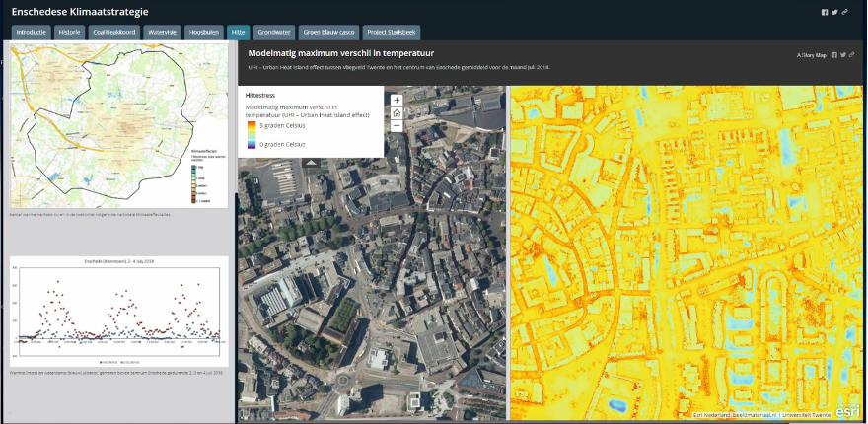Zoom out on the map
The image size is (868, 424).
click(x=397, y=125)
